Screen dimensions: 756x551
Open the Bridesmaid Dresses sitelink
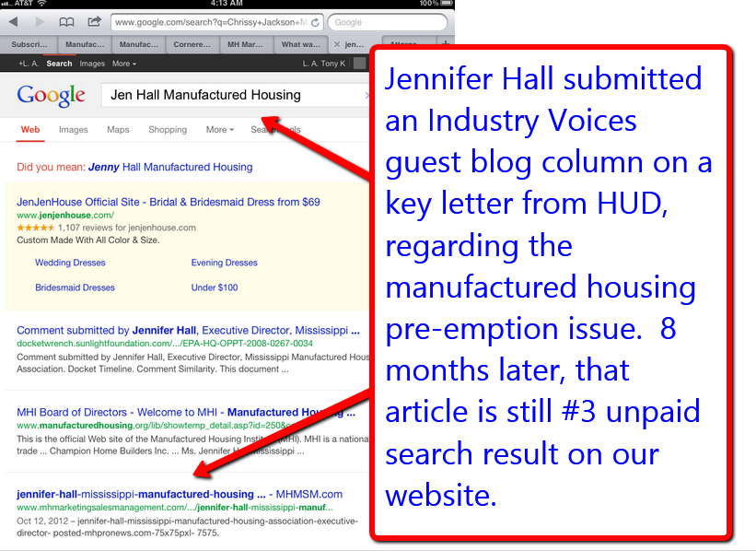click(x=75, y=287)
